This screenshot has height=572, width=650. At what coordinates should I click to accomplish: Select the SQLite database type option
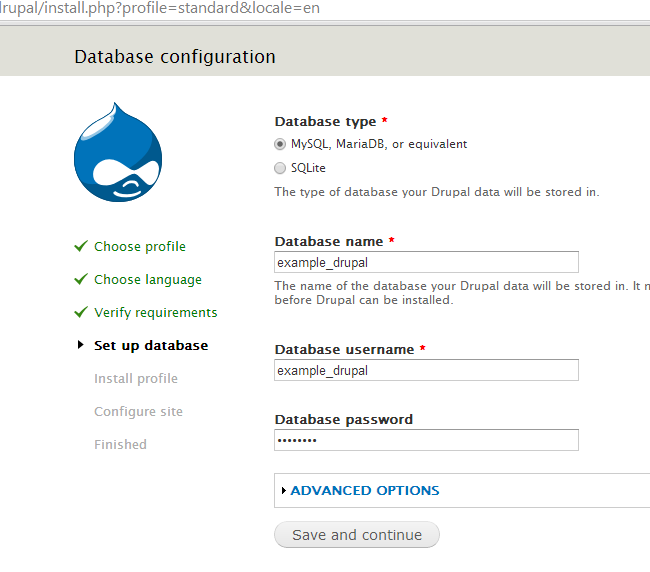point(280,168)
